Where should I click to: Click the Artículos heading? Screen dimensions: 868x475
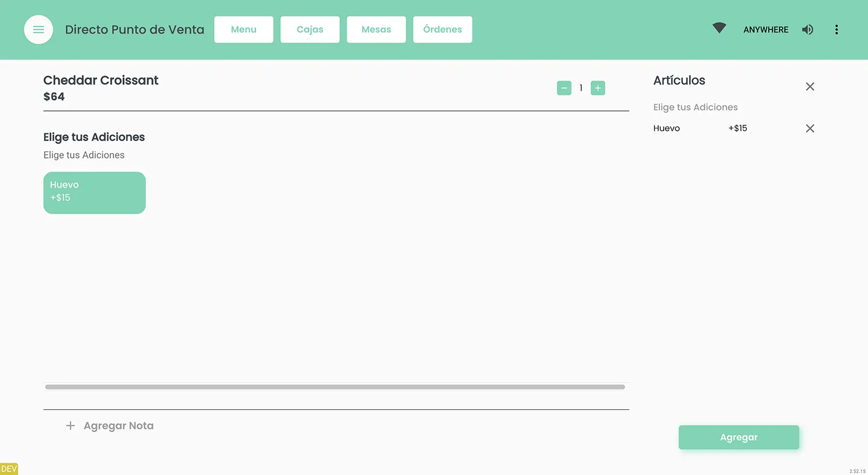point(679,80)
